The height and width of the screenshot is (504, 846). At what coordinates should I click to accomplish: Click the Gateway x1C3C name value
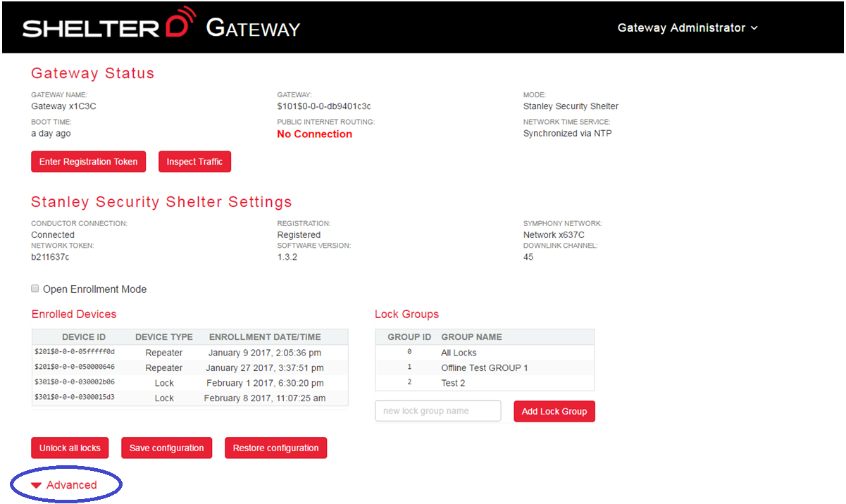pos(63,106)
